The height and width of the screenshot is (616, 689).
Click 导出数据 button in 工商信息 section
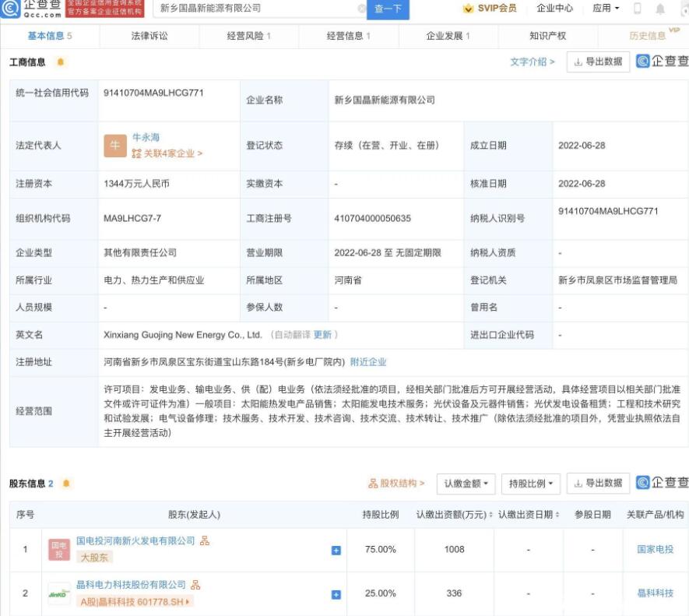(x=598, y=62)
